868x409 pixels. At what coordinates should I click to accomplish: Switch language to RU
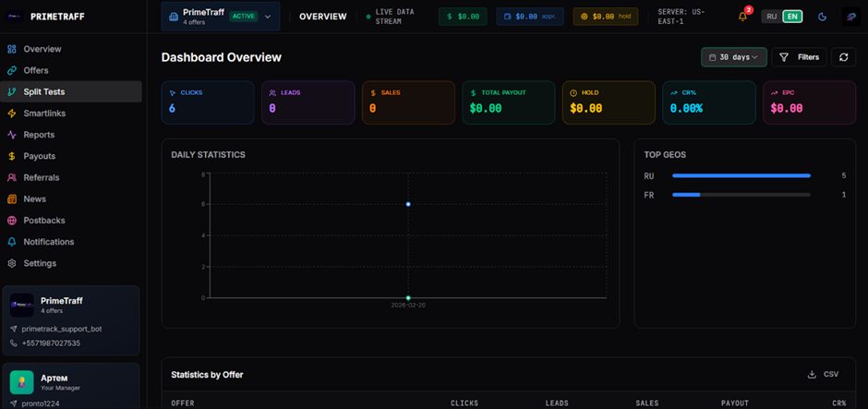pos(771,17)
